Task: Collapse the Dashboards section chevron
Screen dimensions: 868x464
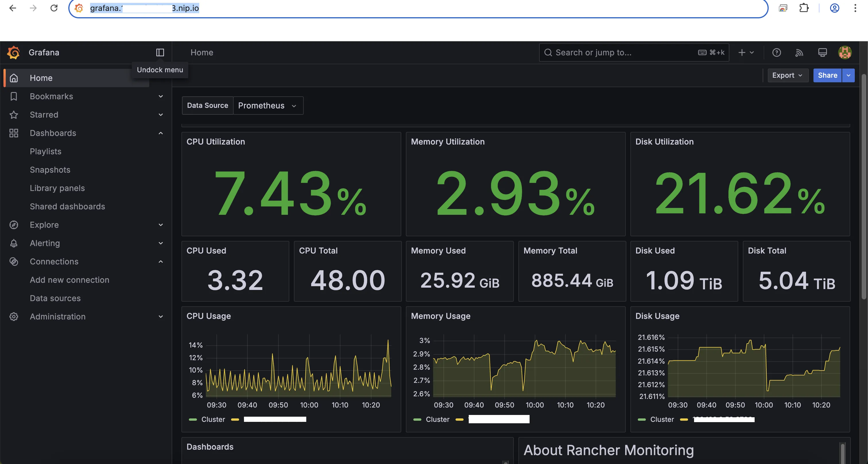Action: [161, 133]
